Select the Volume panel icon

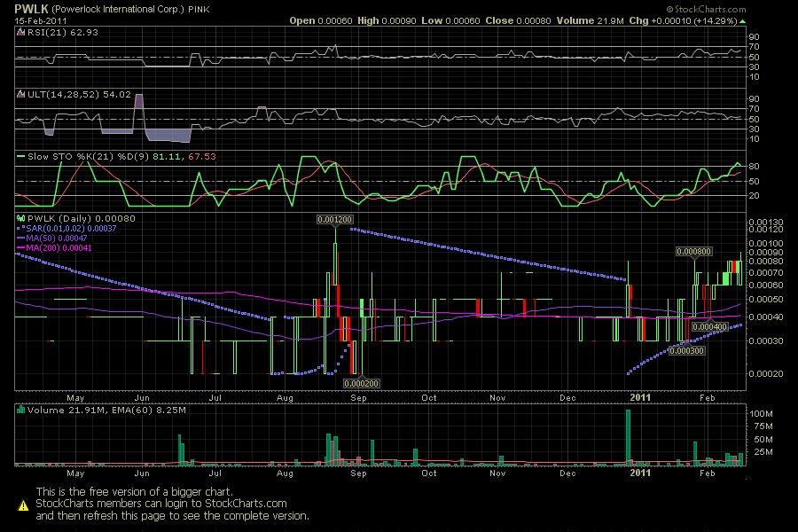pos(20,409)
